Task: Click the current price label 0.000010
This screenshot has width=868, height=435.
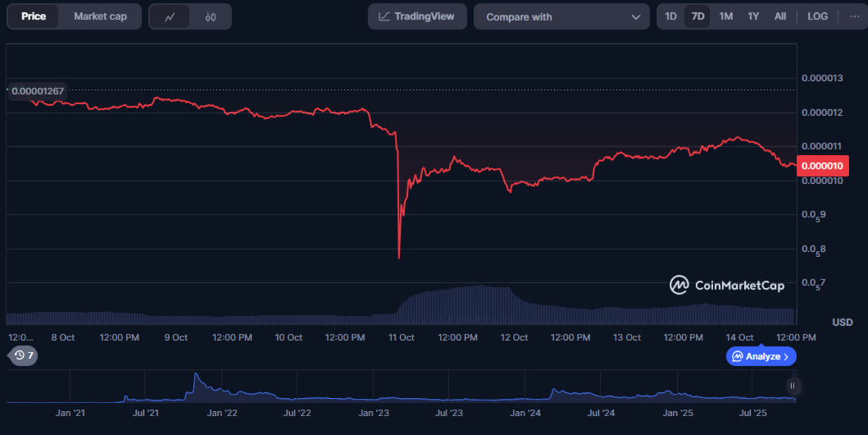Action: 823,166
